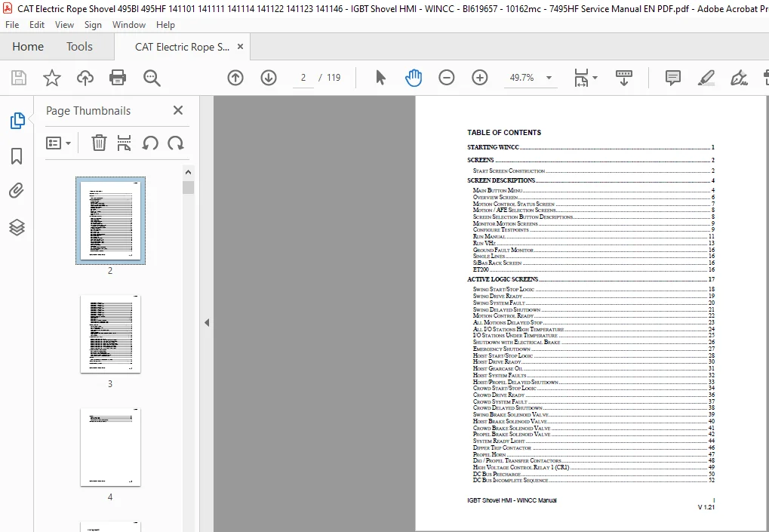Rotate the page clockwise

click(176, 143)
